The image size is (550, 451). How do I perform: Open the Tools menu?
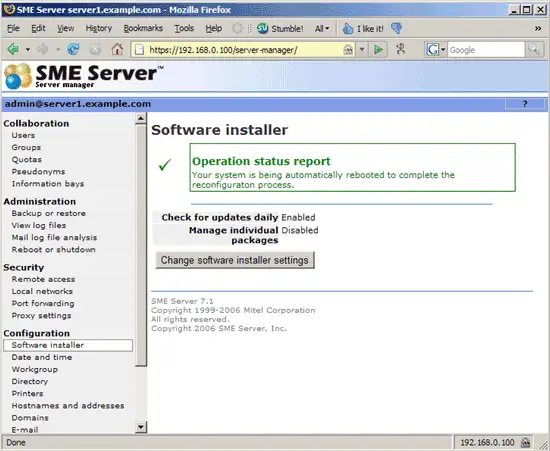pos(184,28)
